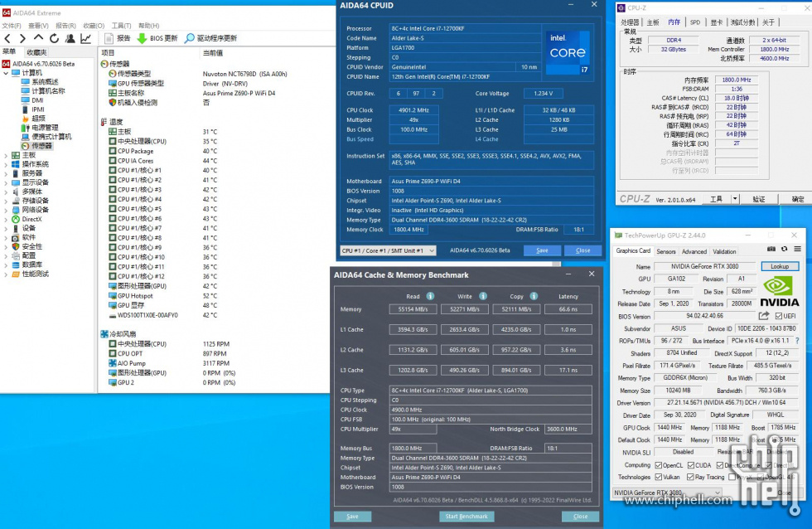Click Close in Cache & Memory Benchmark
The width and height of the screenshot is (812, 529).
(581, 516)
